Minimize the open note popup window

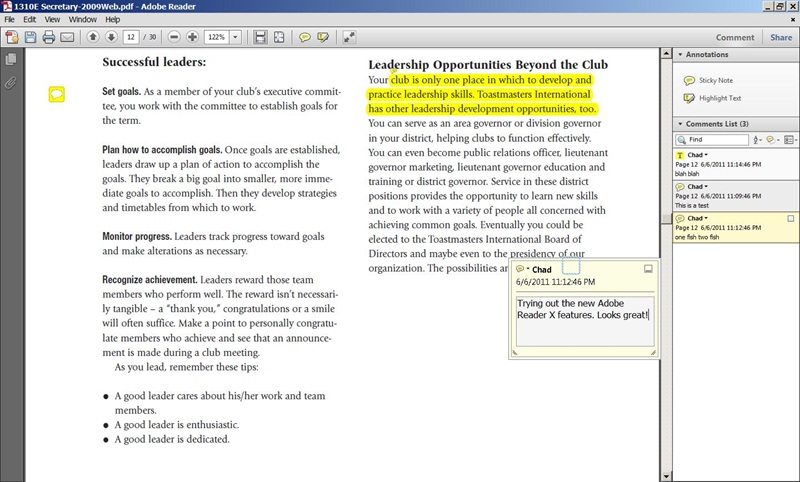(x=648, y=269)
